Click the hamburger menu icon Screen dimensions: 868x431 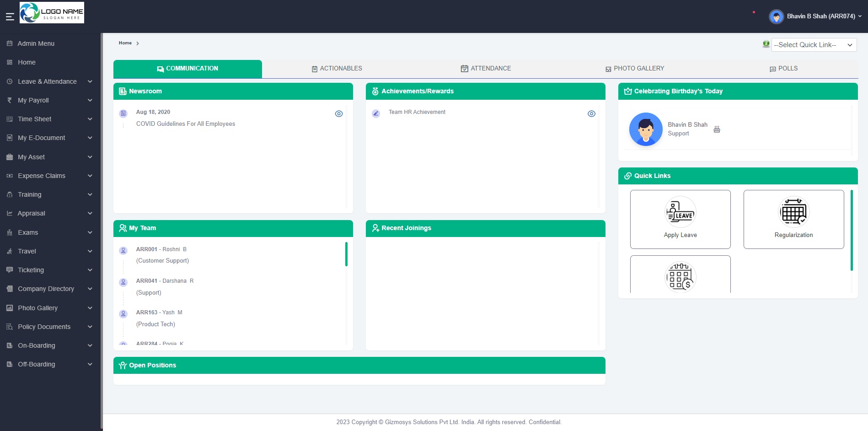[10, 17]
